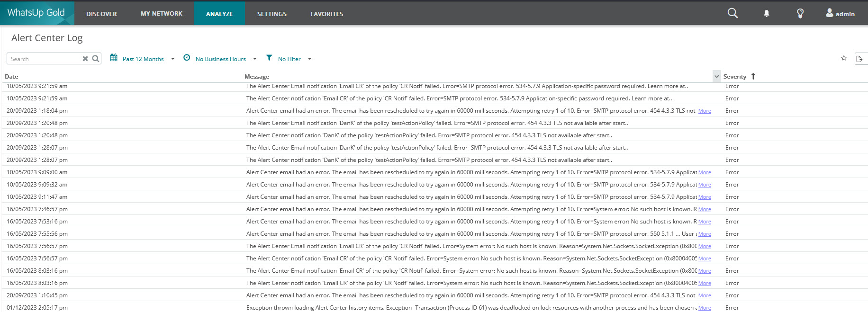
Task: Toggle Severity sort arrow
Action: click(753, 76)
